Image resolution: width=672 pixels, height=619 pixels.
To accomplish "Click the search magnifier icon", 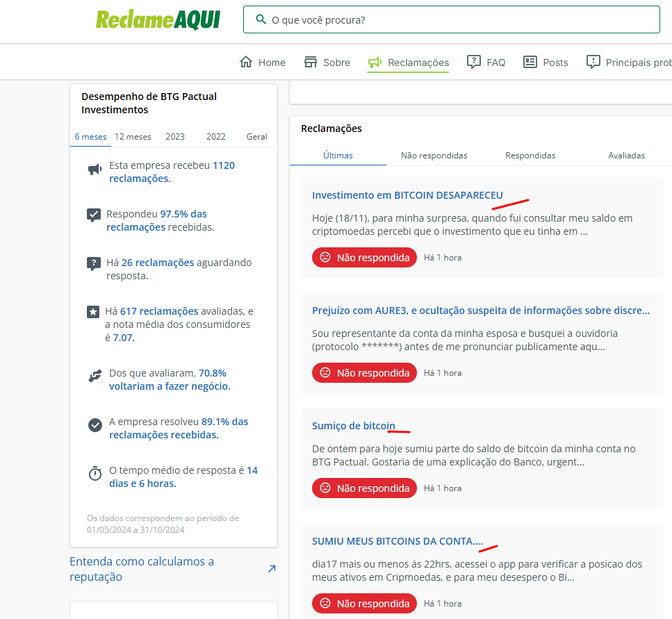I will click(x=261, y=19).
